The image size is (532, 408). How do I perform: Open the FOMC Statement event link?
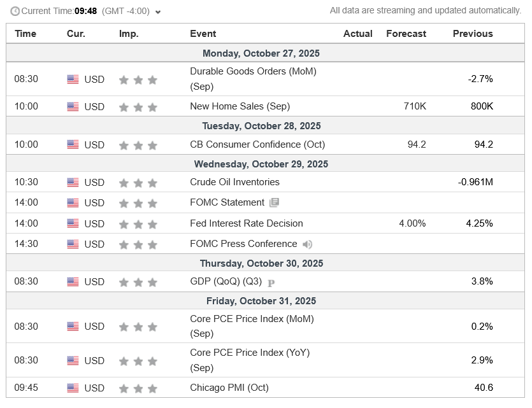pos(227,202)
